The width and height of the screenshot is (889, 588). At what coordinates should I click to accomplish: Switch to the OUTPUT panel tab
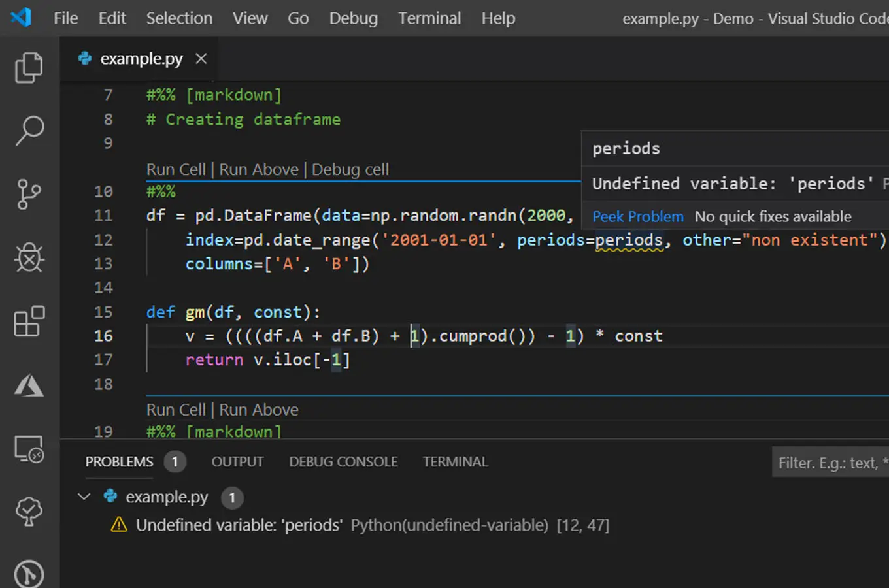237,462
